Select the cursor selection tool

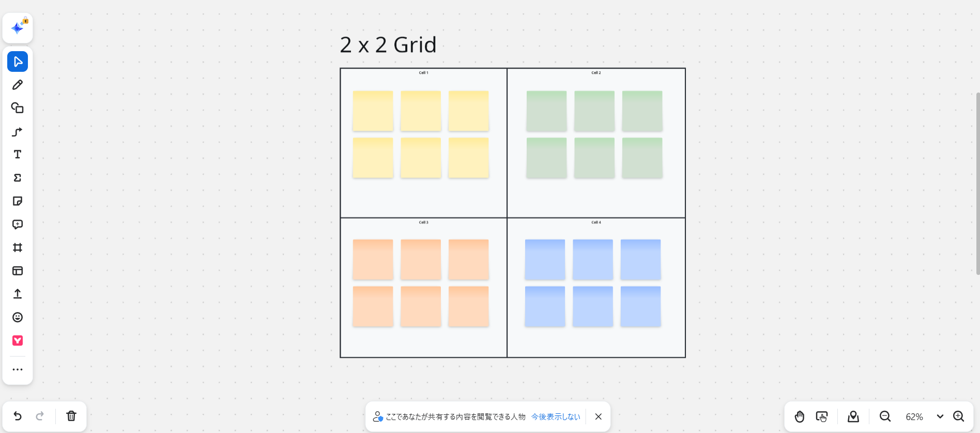click(x=18, y=61)
